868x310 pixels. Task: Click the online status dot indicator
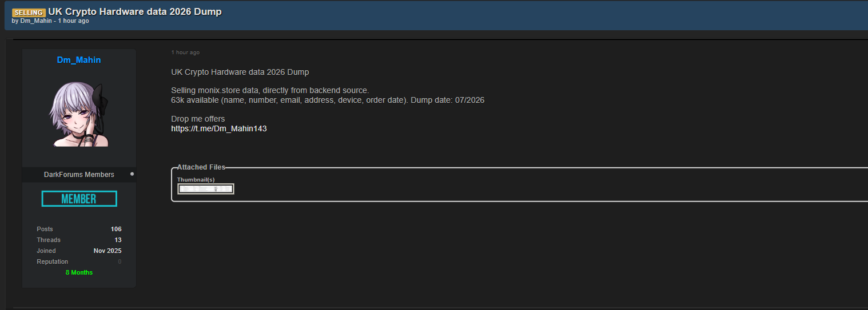[132, 174]
